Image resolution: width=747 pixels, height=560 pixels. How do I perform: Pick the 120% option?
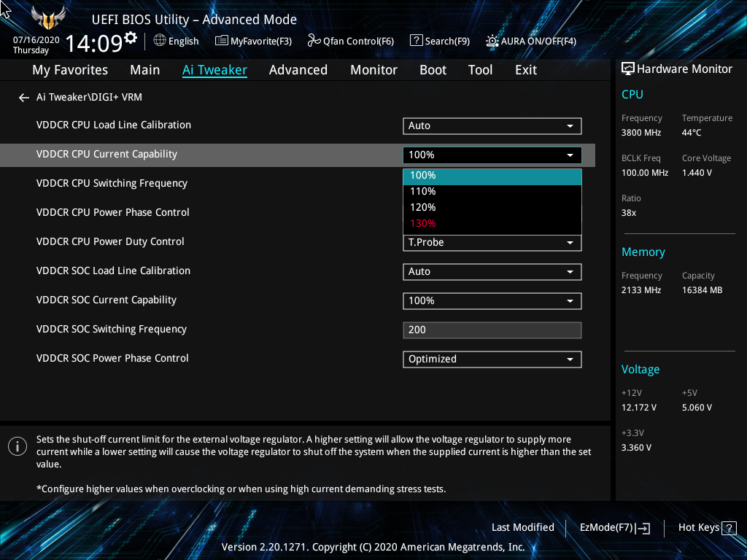(x=492, y=208)
